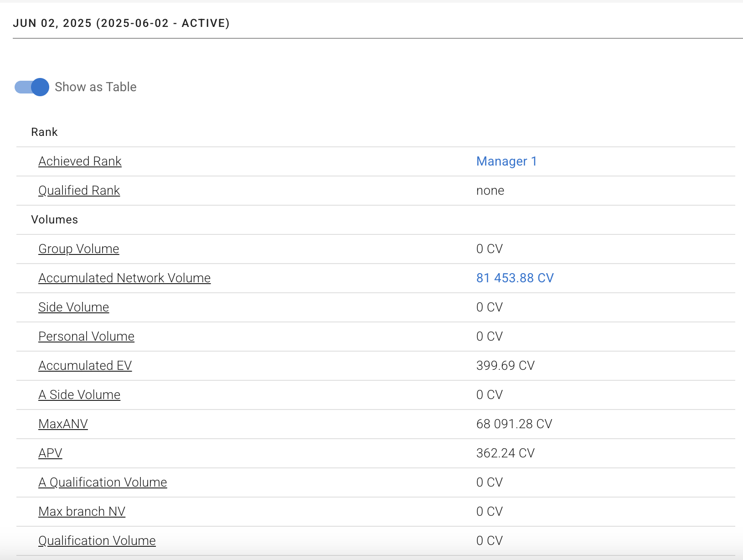Click the Achieved Rank link

tap(80, 161)
